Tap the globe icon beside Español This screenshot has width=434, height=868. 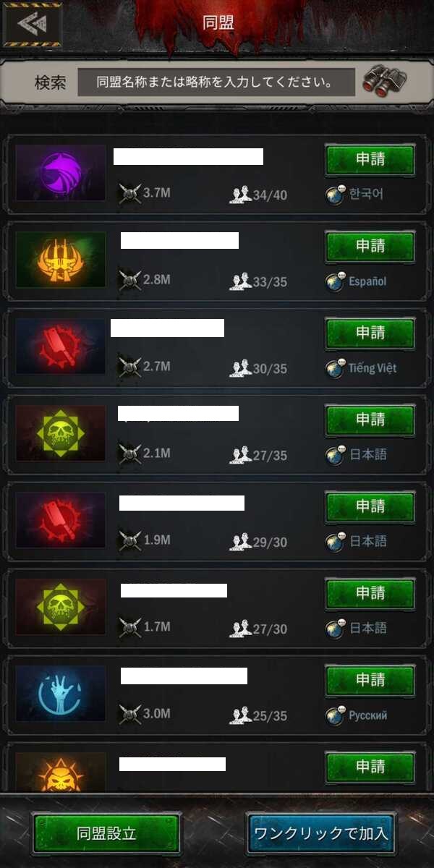tap(335, 281)
